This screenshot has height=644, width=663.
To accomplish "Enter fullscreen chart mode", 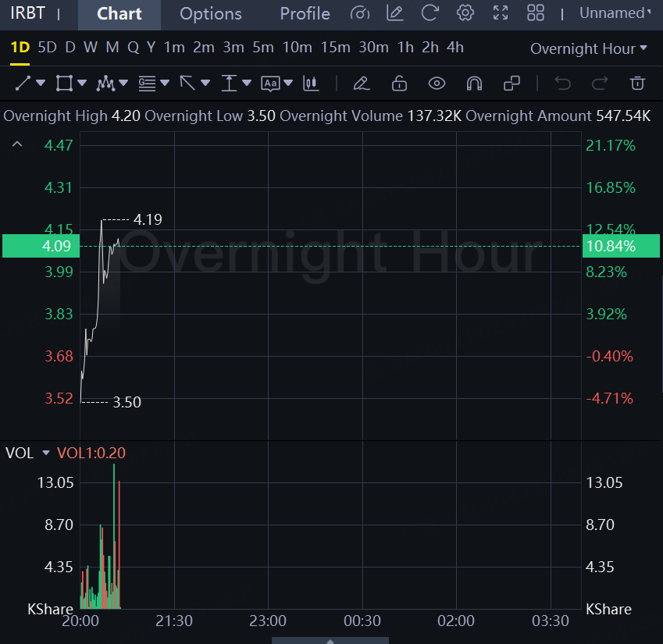I will point(501,13).
